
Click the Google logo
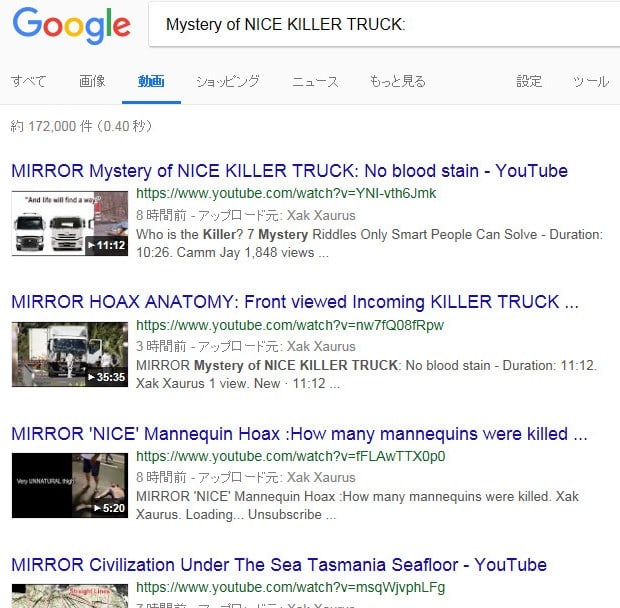[x=71, y=26]
